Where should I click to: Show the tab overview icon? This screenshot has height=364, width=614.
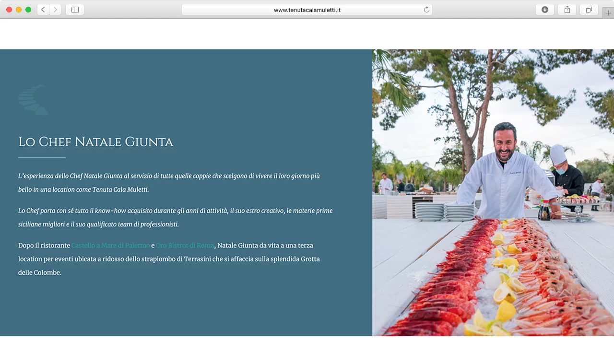[589, 10]
